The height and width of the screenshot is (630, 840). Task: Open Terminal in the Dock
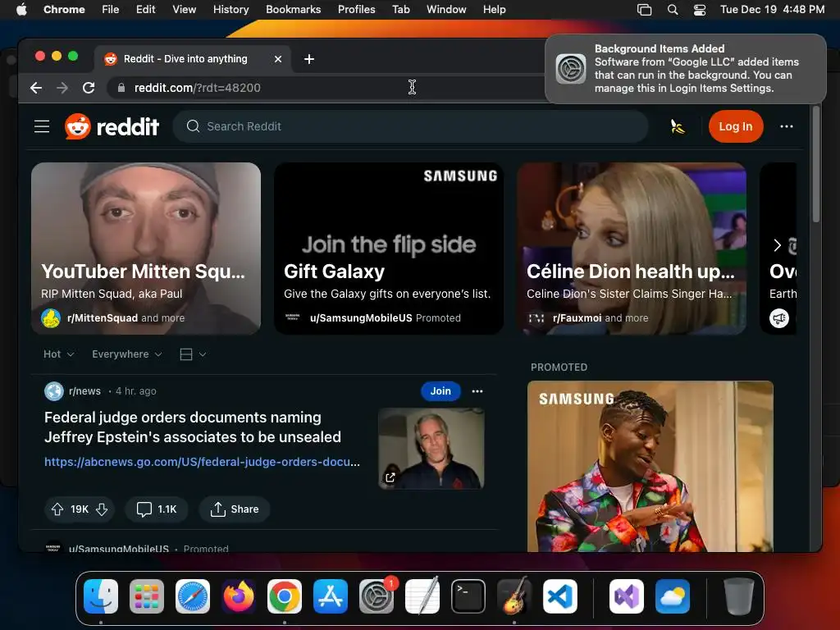(468, 596)
